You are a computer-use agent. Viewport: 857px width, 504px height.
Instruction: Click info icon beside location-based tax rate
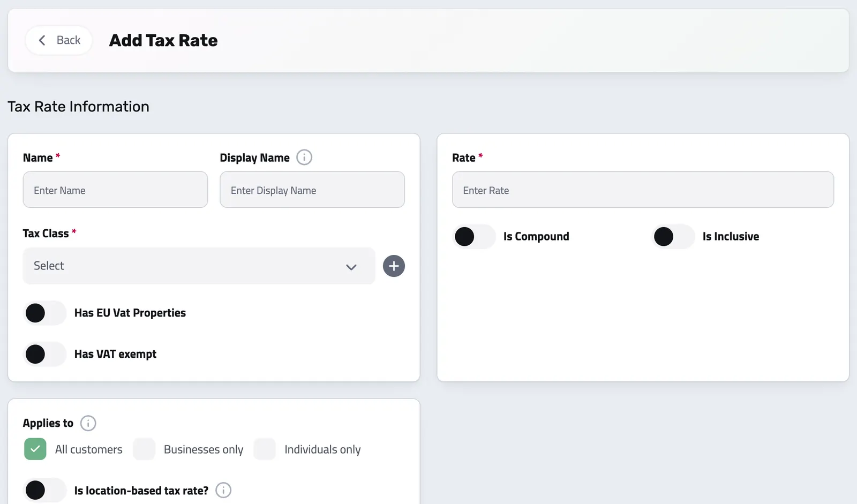point(223,490)
